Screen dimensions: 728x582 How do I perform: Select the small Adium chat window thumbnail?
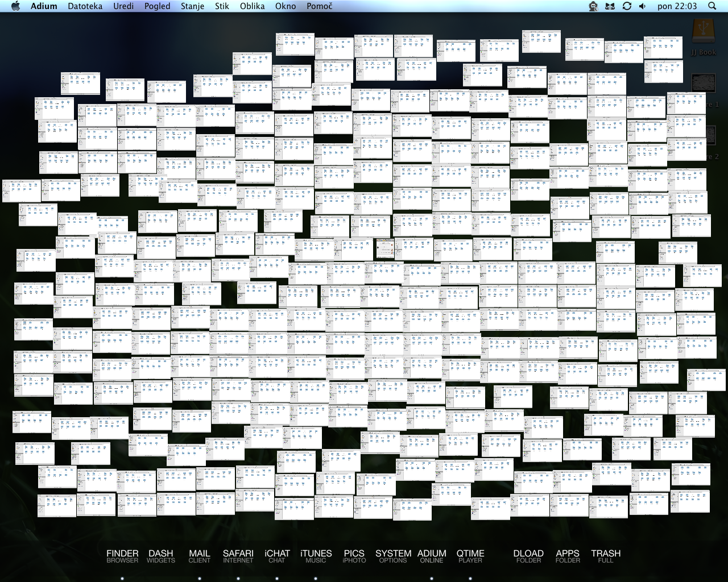[x=385, y=249]
